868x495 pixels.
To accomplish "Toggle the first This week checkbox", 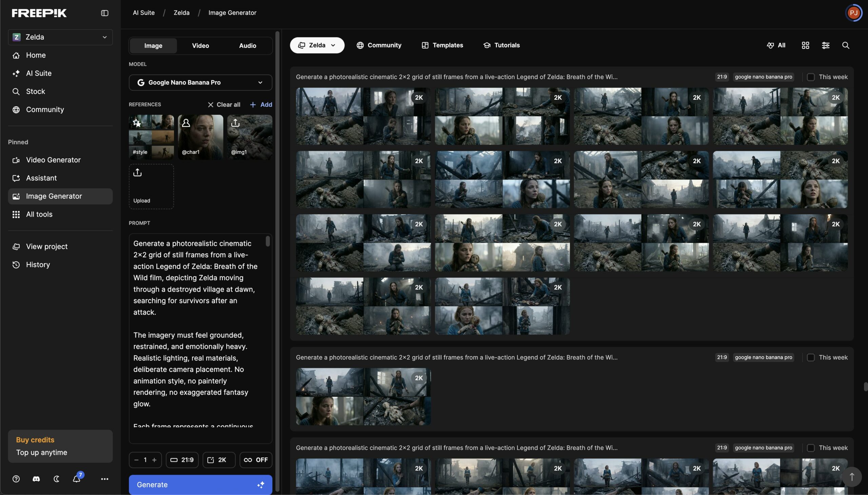I will point(811,77).
